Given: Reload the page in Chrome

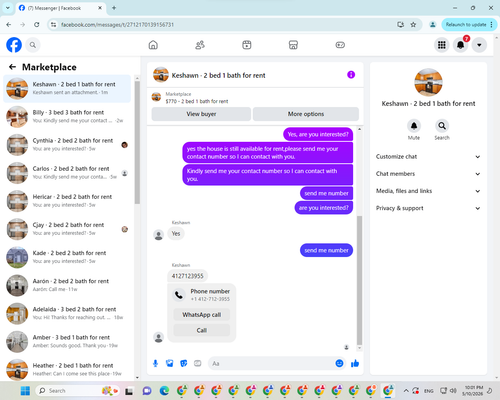Looking at the screenshot, I should point(37,24).
